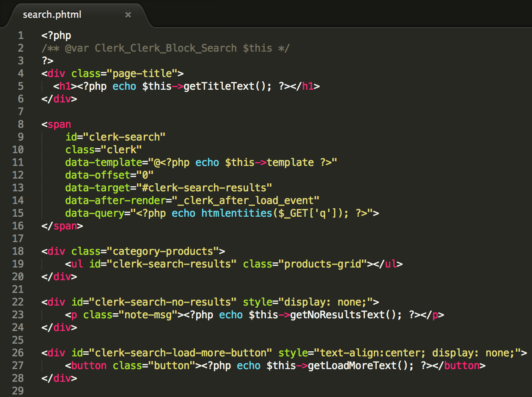Click line number 29 in the gutter
The width and height of the screenshot is (532, 397).
pyautogui.click(x=18, y=391)
